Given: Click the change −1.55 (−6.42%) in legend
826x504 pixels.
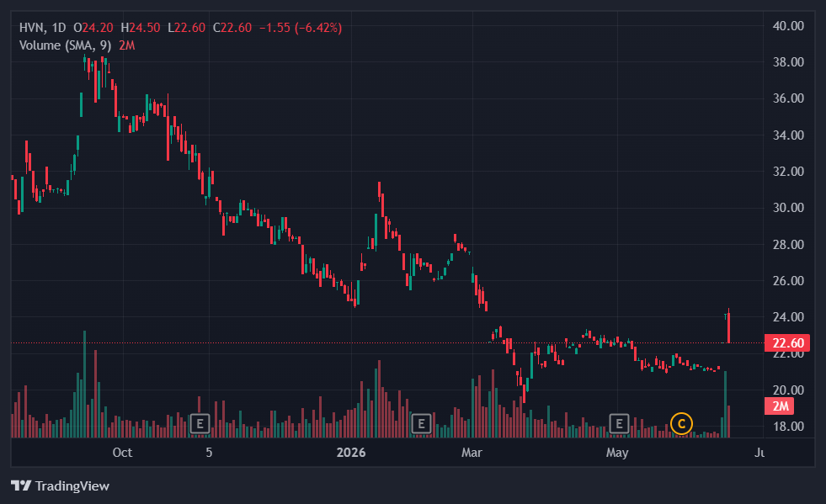Looking at the screenshot, I should point(301,28).
